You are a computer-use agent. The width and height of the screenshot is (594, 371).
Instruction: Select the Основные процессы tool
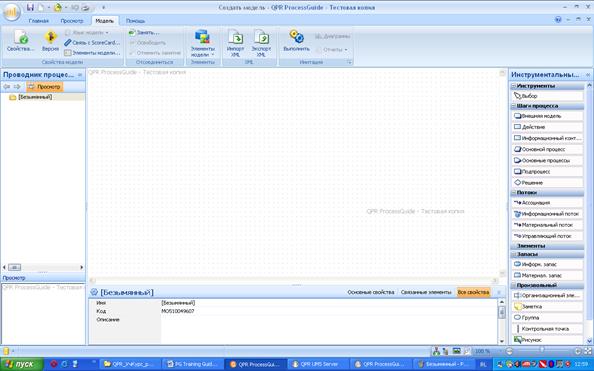coord(547,160)
